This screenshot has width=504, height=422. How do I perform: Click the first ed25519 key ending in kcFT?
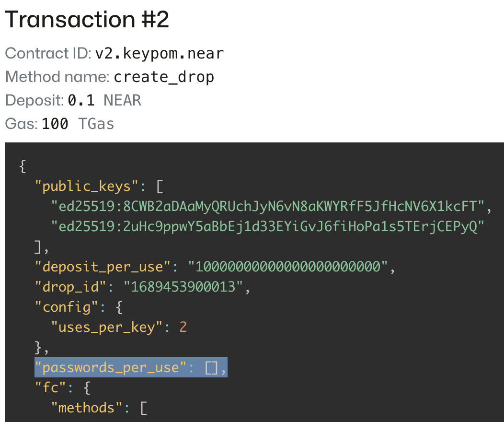click(268, 206)
